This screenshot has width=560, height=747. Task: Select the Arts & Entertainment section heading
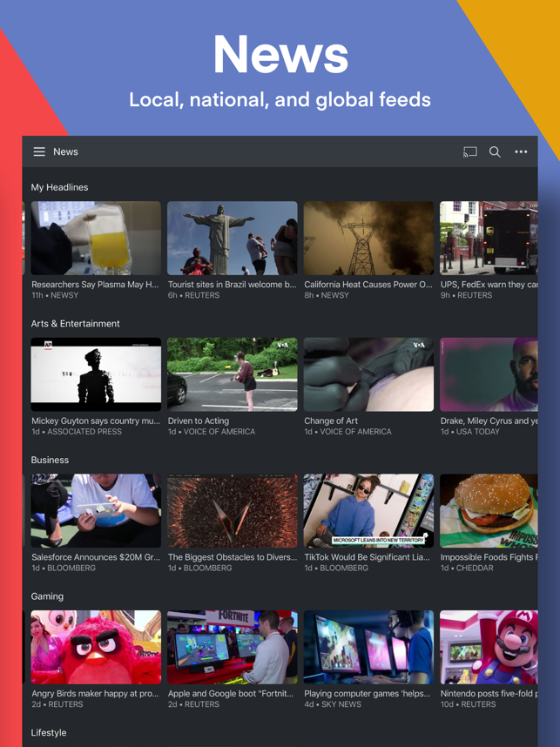tap(75, 324)
